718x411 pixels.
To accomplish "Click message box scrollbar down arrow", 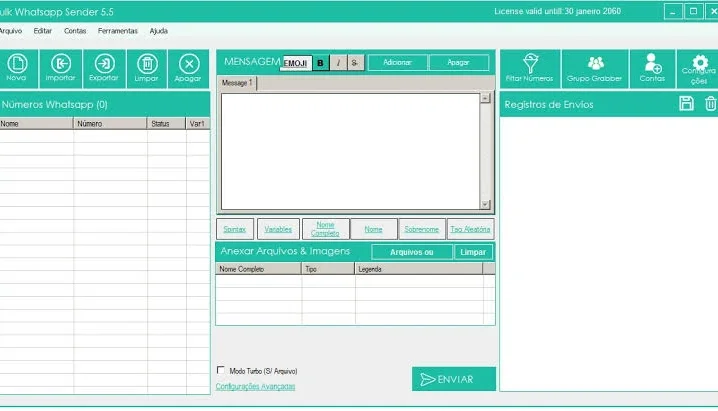I will coord(485,205).
